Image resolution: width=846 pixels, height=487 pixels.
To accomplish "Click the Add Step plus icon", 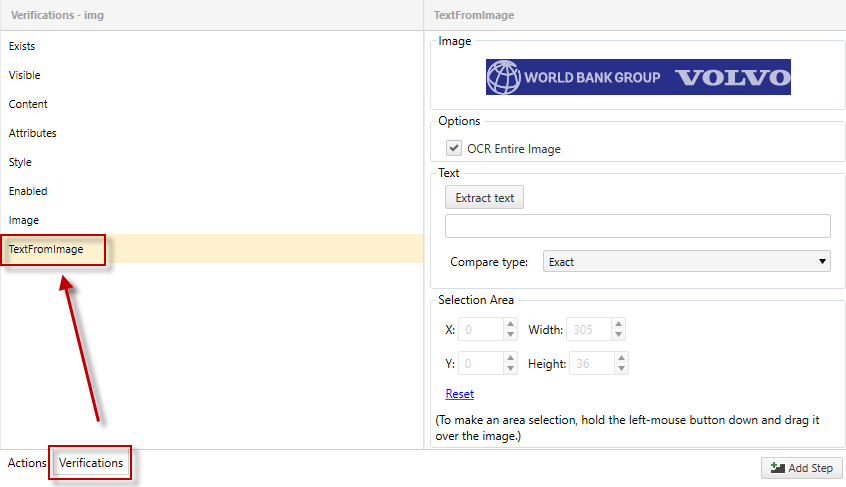I will coord(777,468).
